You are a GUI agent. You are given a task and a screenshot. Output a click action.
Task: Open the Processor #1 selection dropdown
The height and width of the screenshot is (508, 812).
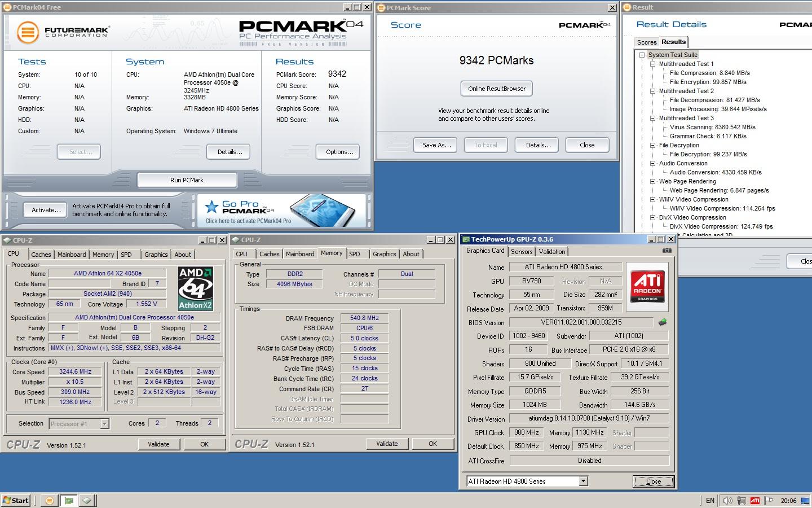tap(104, 423)
